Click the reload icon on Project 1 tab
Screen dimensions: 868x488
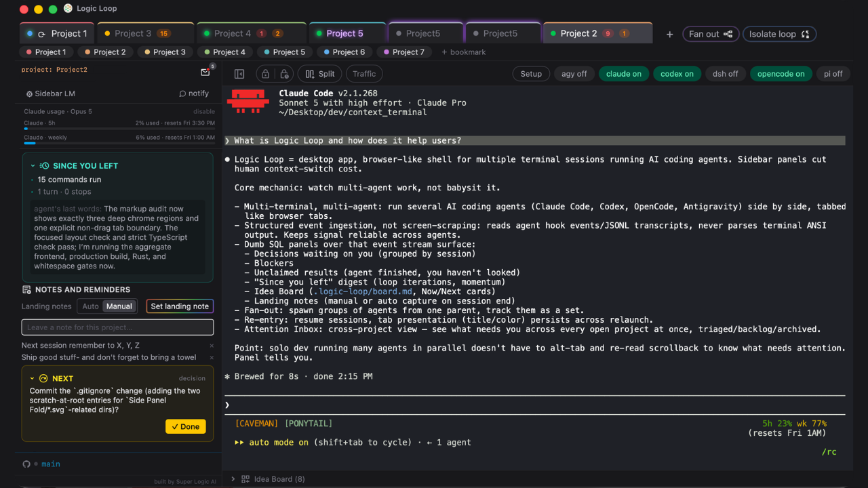(x=42, y=34)
